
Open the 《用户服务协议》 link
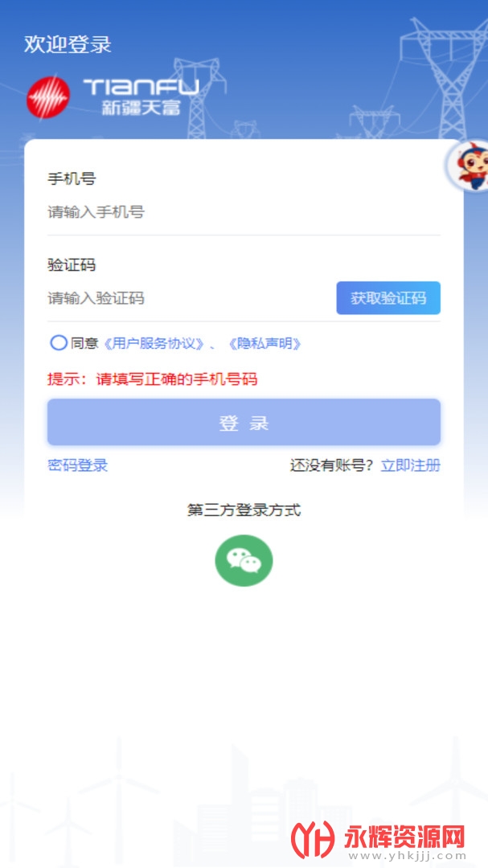click(x=152, y=344)
